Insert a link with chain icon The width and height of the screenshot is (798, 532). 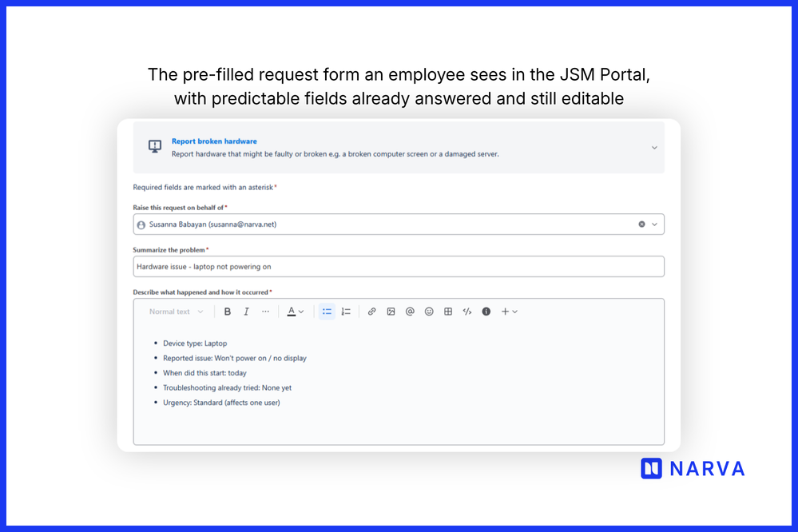[372, 312]
